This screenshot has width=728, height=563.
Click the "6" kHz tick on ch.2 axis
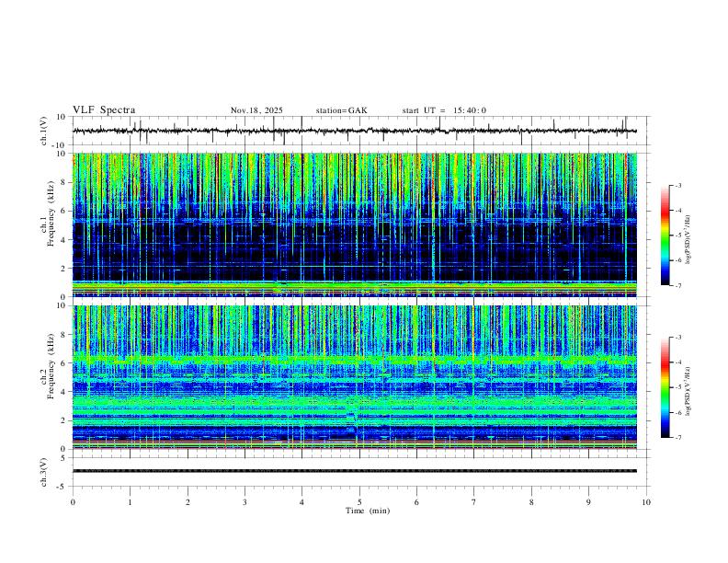click(64, 363)
